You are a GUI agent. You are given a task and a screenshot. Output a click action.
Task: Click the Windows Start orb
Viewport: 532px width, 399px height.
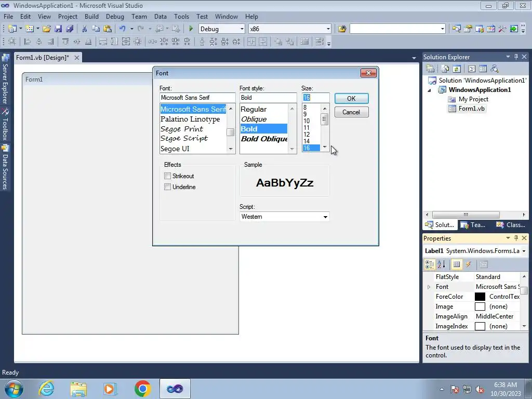(14, 389)
